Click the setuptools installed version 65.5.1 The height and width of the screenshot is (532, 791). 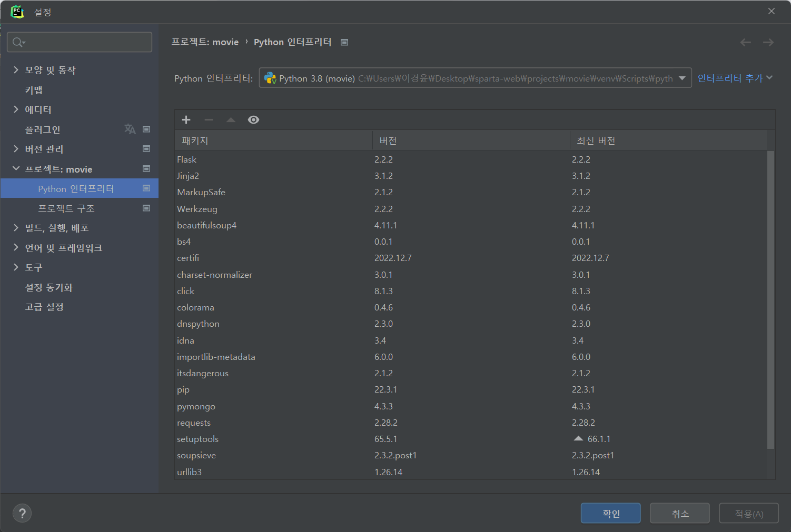(x=386, y=439)
